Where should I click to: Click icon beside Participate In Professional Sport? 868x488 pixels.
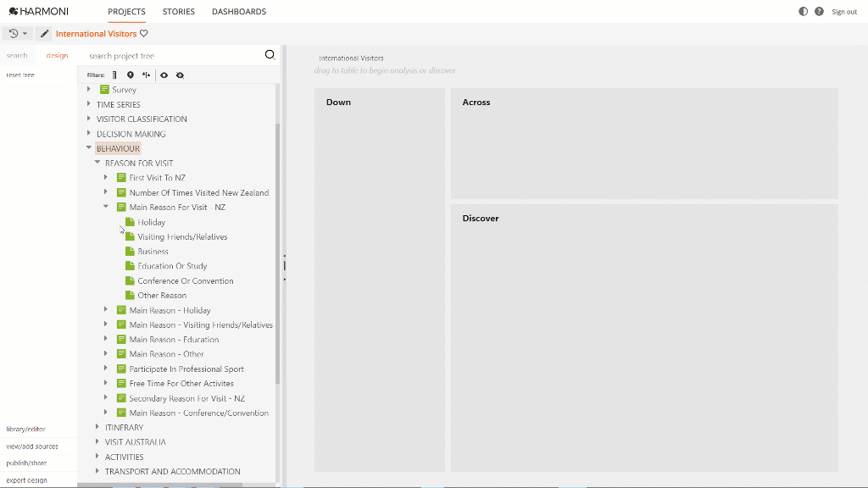(121, 369)
